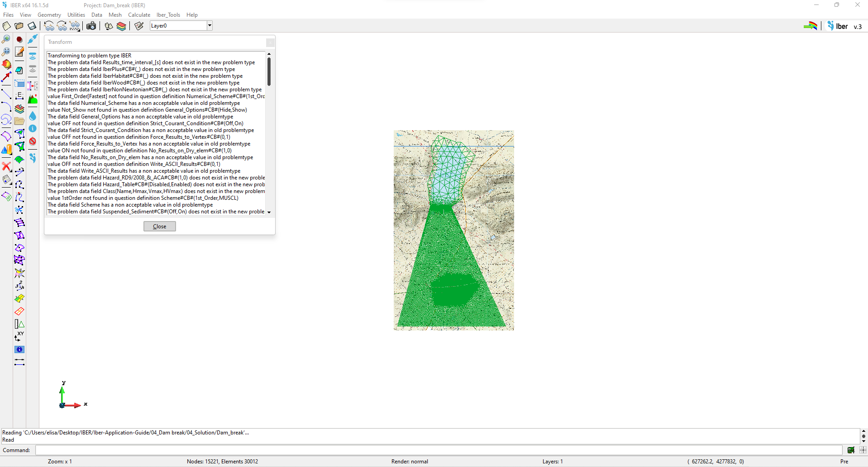Screen dimensions: 868x467
Task: Click 'Nodes: 15221, Elements 30012' status text
Action: coord(222,462)
